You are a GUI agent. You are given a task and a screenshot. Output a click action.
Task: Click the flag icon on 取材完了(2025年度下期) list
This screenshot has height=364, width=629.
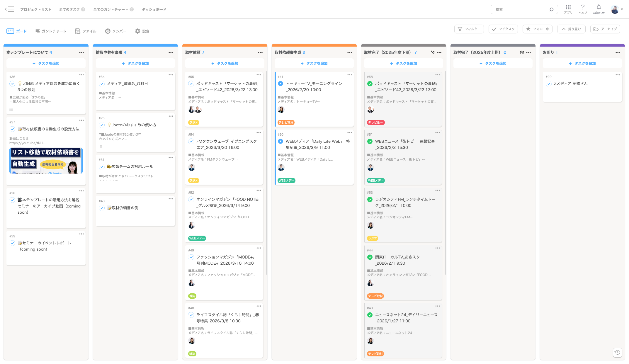[432, 52]
